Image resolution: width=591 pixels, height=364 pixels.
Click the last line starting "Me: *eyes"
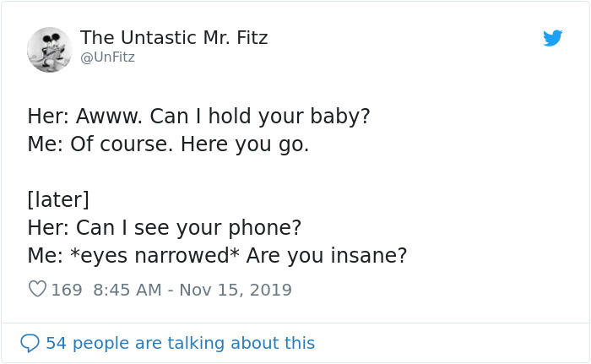217,256
